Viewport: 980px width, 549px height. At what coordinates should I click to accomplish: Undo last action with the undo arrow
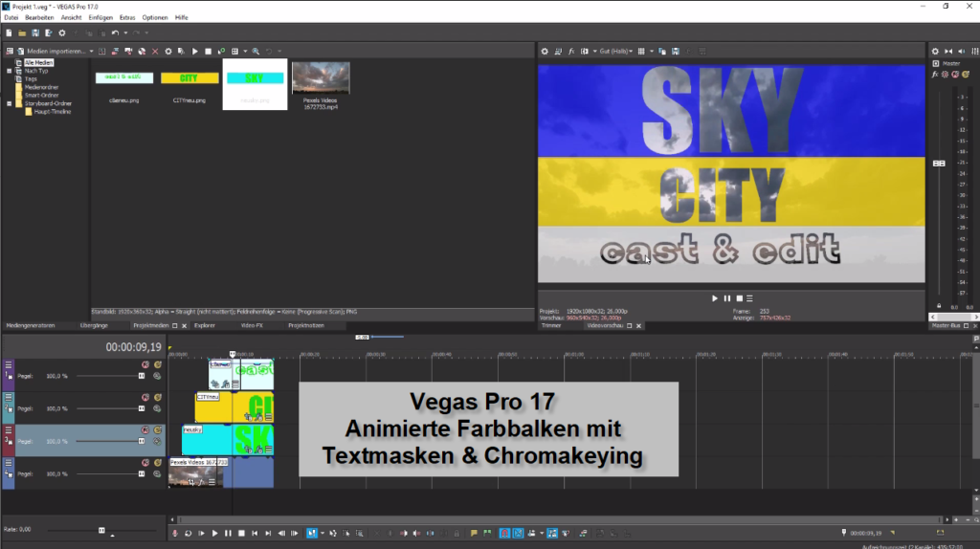pyautogui.click(x=115, y=33)
